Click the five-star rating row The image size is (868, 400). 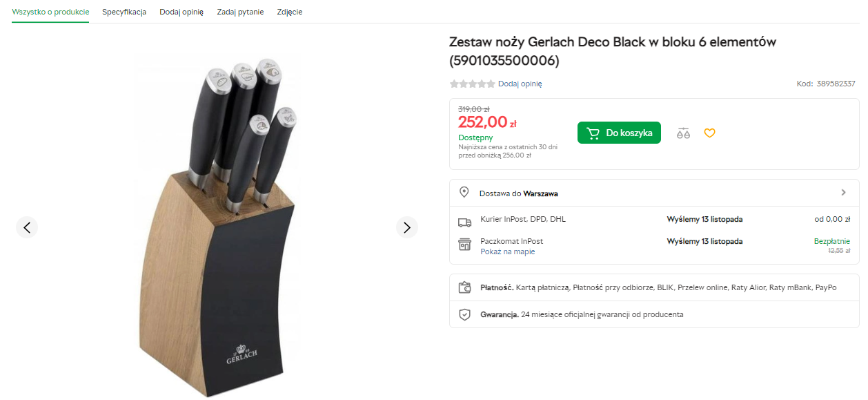pyautogui.click(x=473, y=84)
